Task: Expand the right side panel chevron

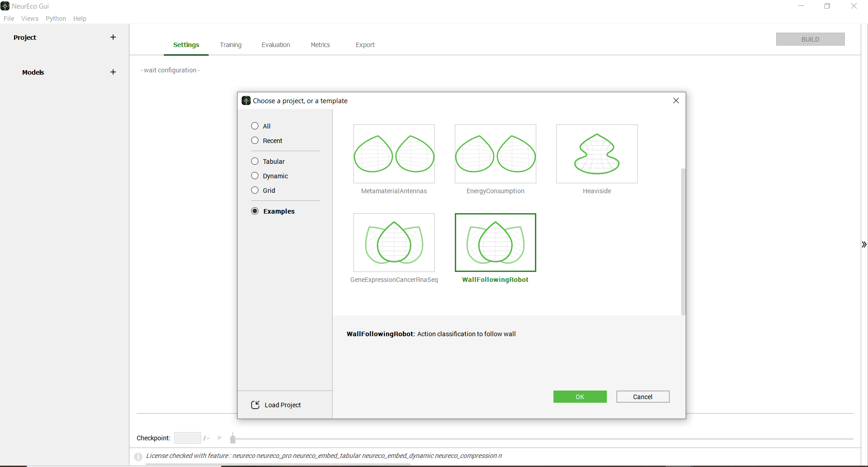Action: point(864,244)
